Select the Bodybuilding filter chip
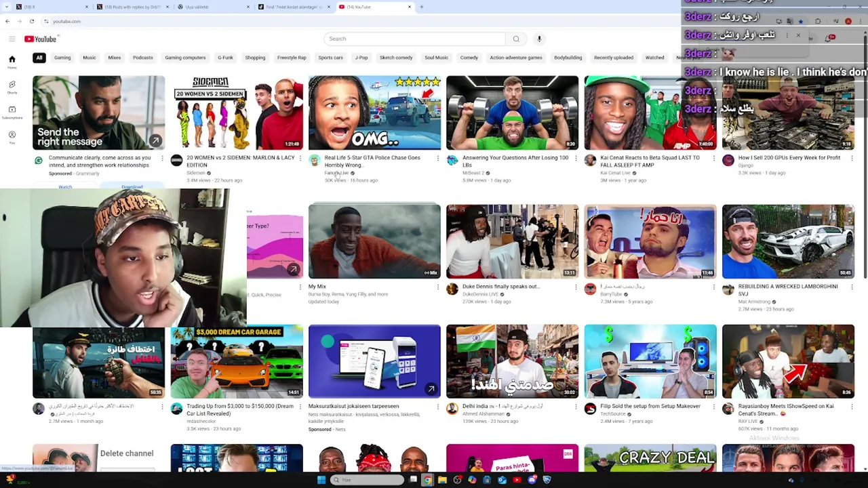This screenshot has height=488, width=868. tap(568, 58)
